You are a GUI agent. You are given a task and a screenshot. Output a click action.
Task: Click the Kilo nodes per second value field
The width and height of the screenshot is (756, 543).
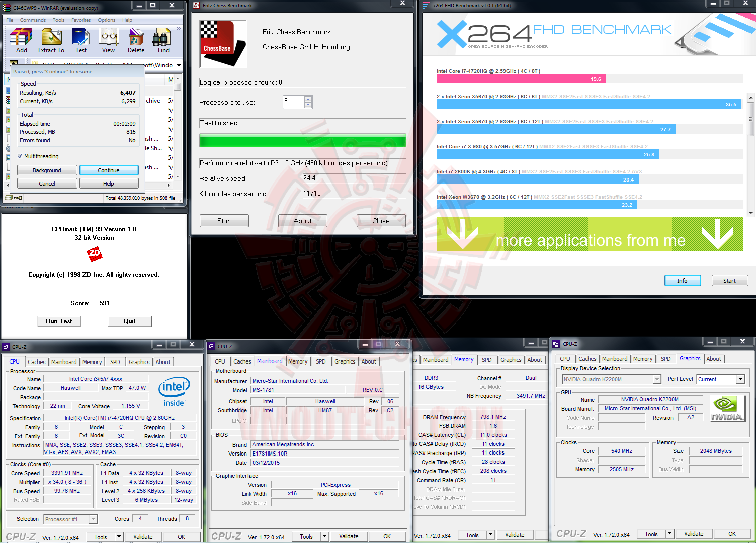[354, 194]
